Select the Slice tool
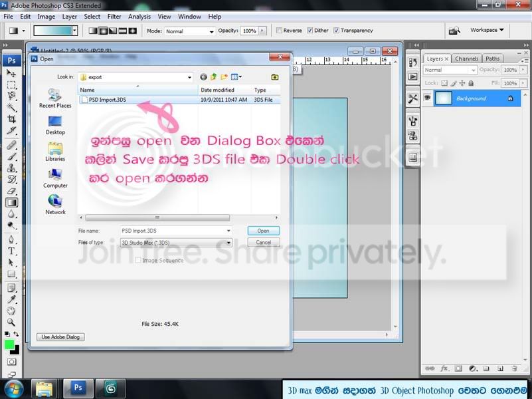The height and width of the screenshot is (399, 532). click(11, 131)
